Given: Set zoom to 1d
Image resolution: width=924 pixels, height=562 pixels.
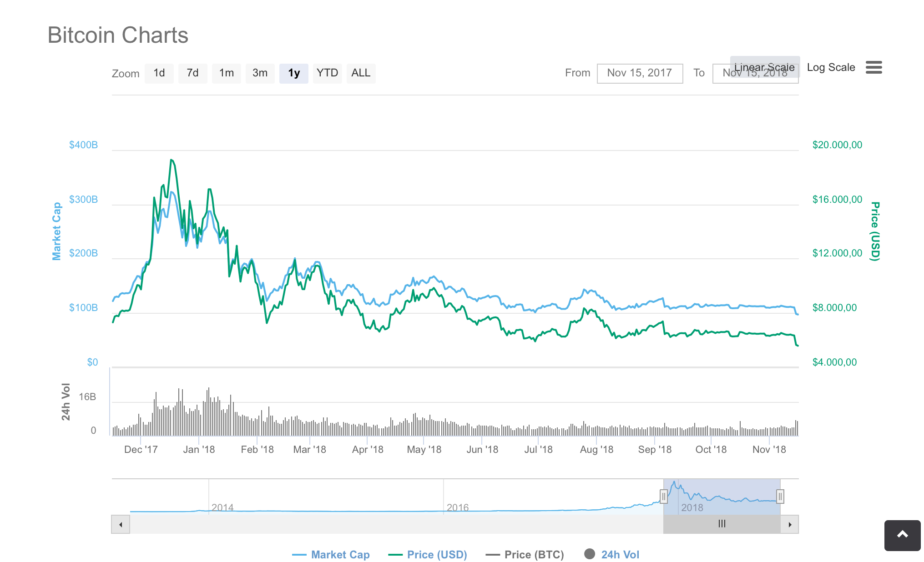Looking at the screenshot, I should click(x=159, y=73).
